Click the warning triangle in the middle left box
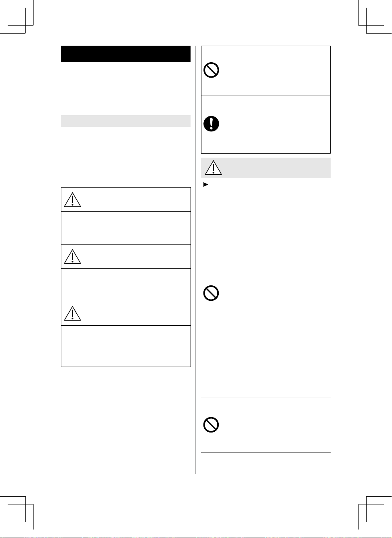 click(x=72, y=256)
